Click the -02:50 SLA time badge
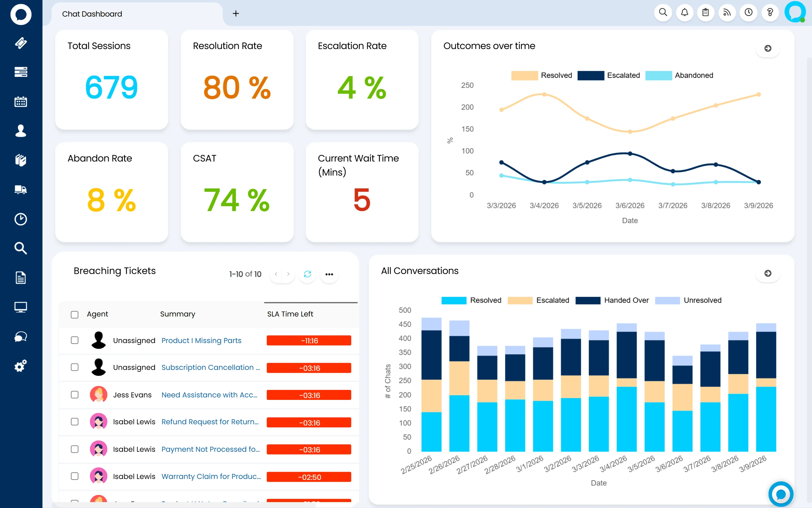Image resolution: width=812 pixels, height=508 pixels. coord(309,477)
